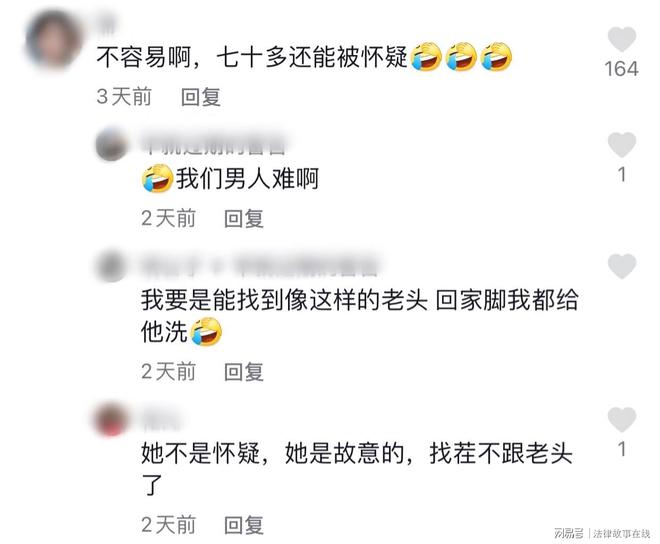This screenshot has height=544, width=660.
Task: Open blurred username above '我要是能找到' comment
Action: (259, 266)
